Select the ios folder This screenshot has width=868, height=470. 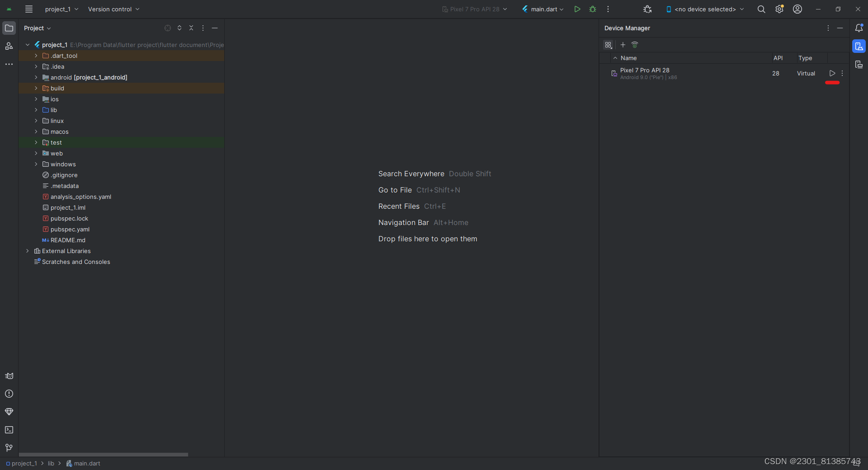click(x=122, y=99)
